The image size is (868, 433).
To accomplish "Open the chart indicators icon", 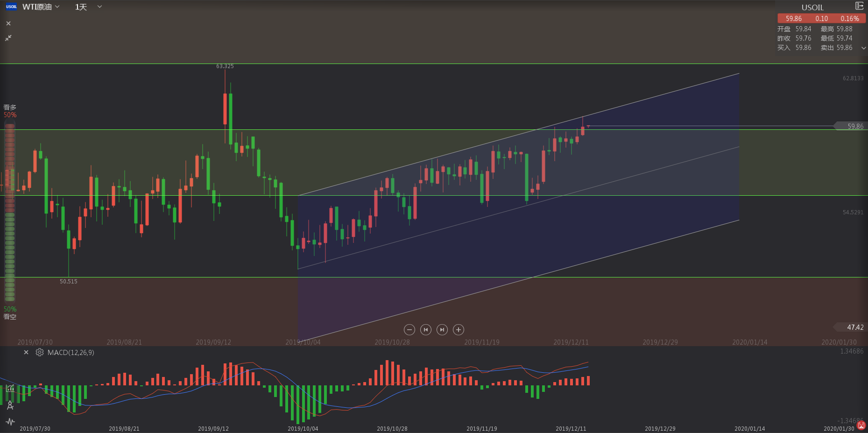I will [x=10, y=388].
